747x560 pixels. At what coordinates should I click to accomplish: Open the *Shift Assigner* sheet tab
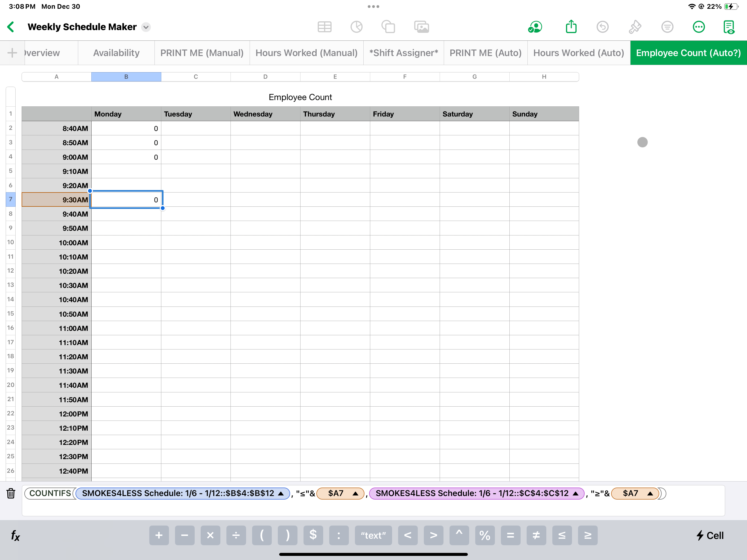404,53
